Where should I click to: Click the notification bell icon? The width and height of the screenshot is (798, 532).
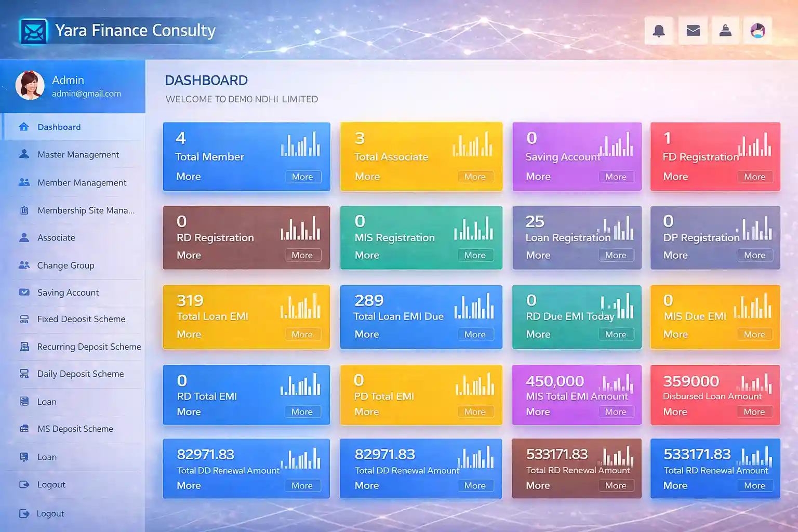pyautogui.click(x=659, y=31)
